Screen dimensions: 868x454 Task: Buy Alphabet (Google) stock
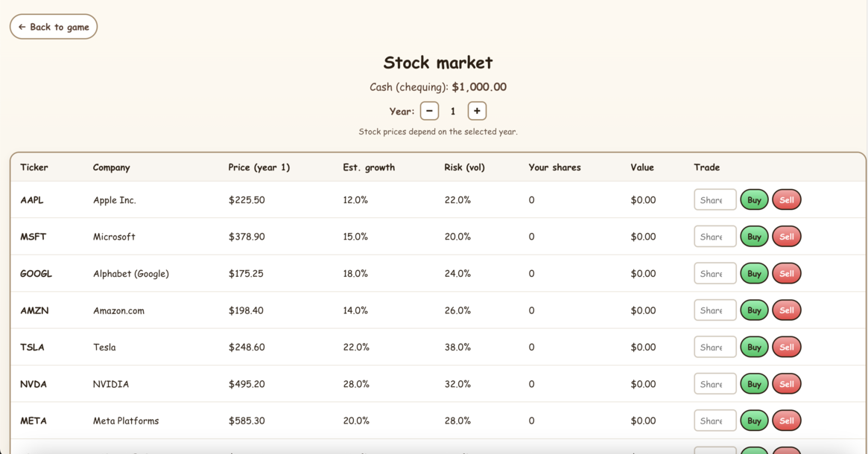[x=754, y=274]
